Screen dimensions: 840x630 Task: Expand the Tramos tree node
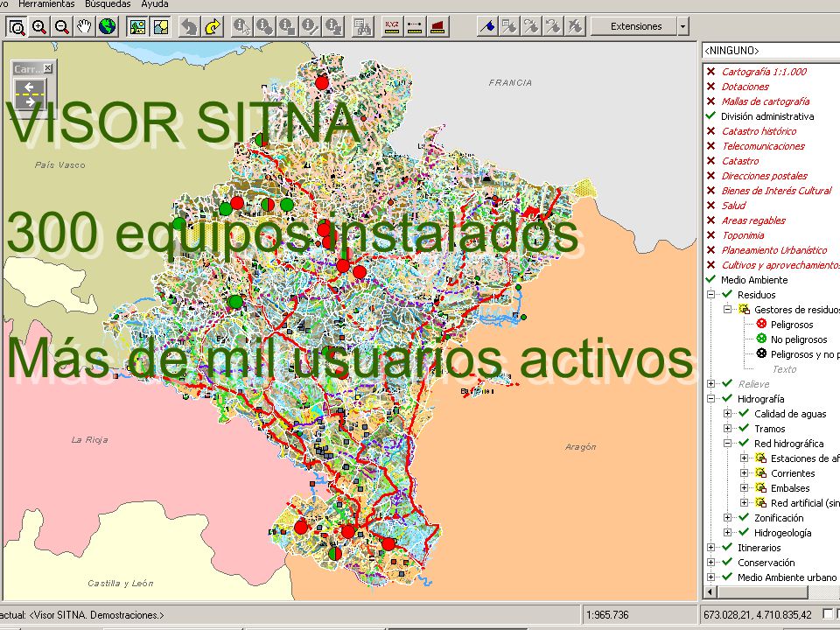(x=727, y=429)
